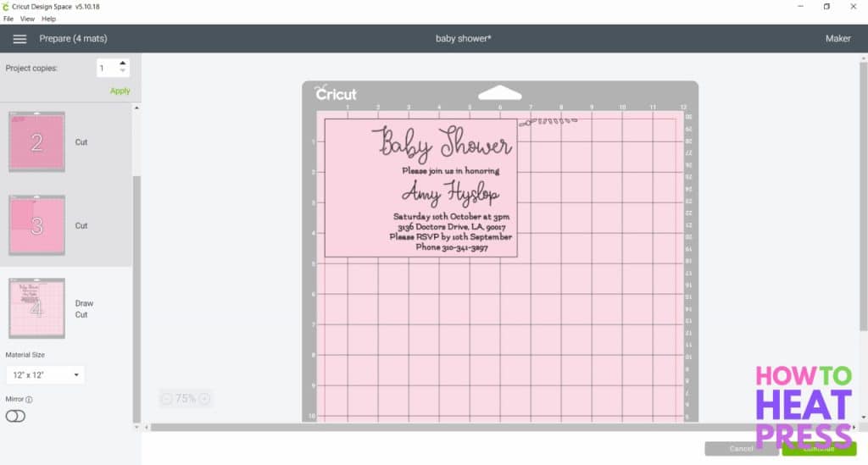Click the canvas horizontal scrollbar

click(501, 427)
